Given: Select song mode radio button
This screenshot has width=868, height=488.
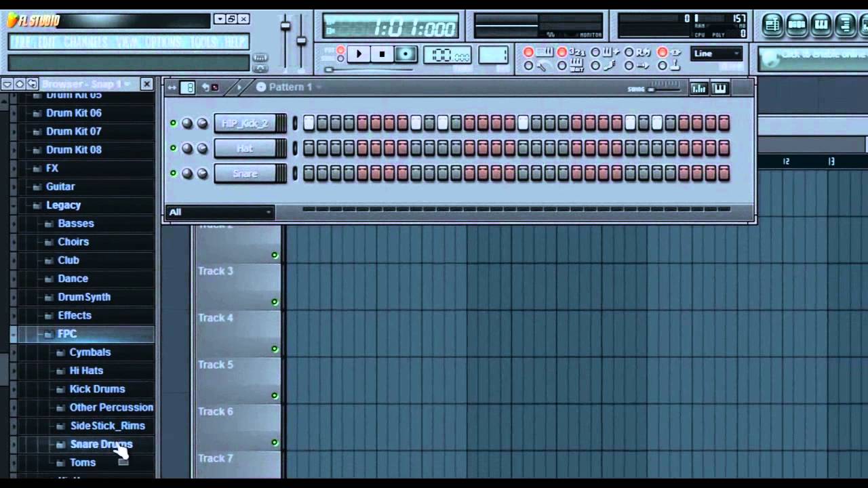Looking at the screenshot, I should point(340,59).
